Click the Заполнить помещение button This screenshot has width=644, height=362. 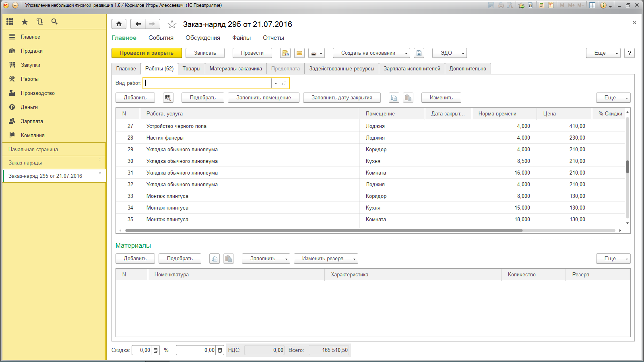[263, 98]
